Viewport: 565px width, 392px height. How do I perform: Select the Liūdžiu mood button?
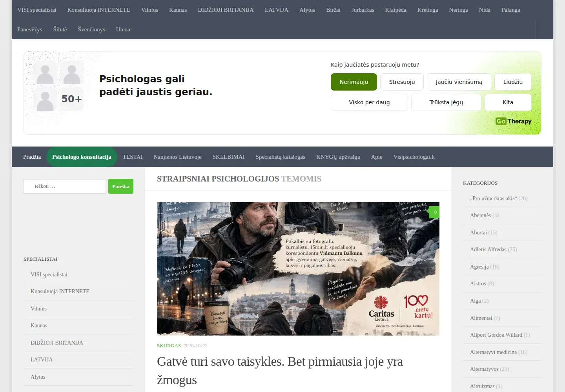click(x=513, y=82)
